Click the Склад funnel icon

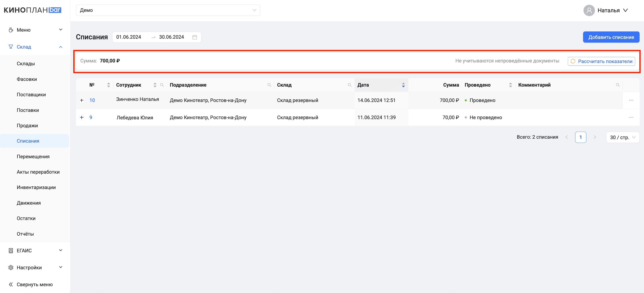(11, 47)
